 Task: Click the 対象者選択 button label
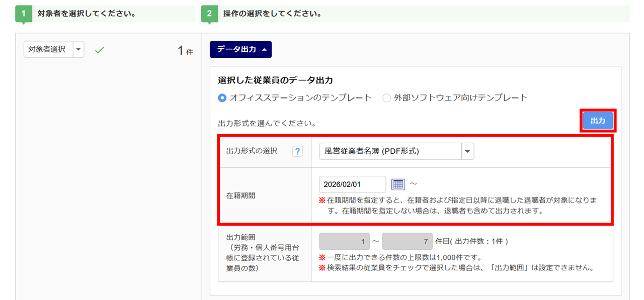coord(48,50)
